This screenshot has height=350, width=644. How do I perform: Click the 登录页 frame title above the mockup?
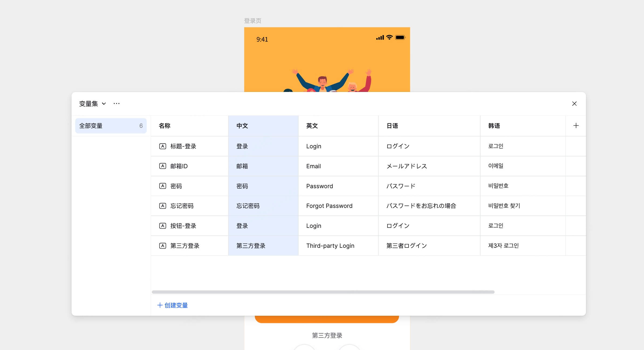coord(252,21)
